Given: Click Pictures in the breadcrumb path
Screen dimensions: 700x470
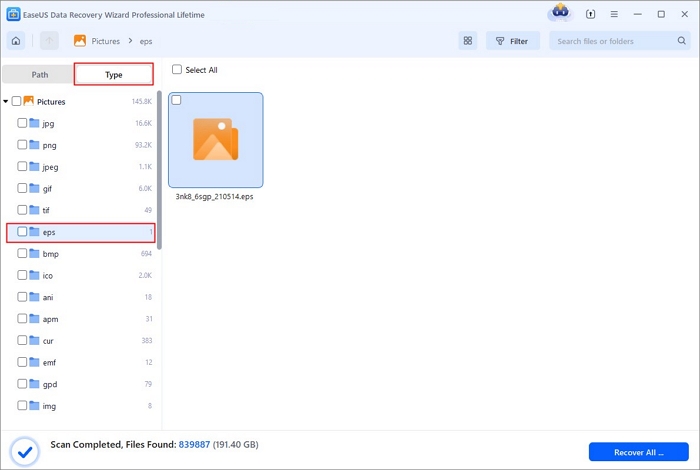Looking at the screenshot, I should (x=105, y=41).
